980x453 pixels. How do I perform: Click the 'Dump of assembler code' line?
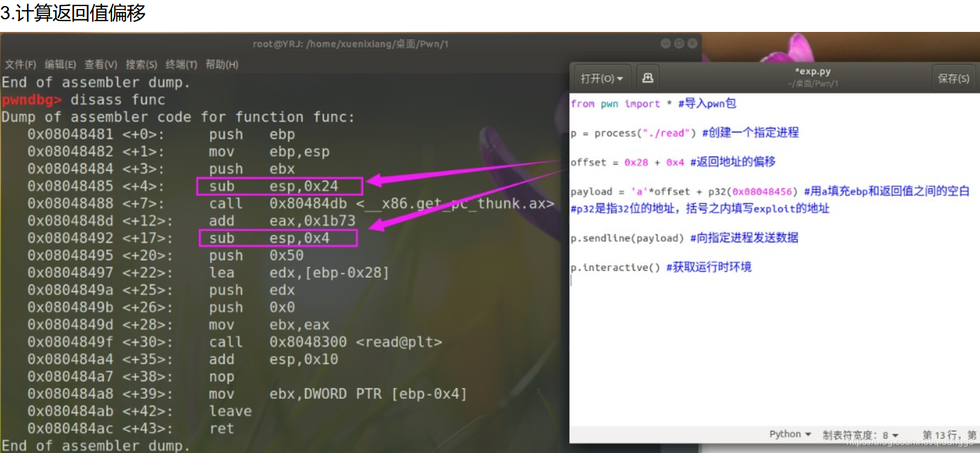pyautogui.click(x=178, y=117)
